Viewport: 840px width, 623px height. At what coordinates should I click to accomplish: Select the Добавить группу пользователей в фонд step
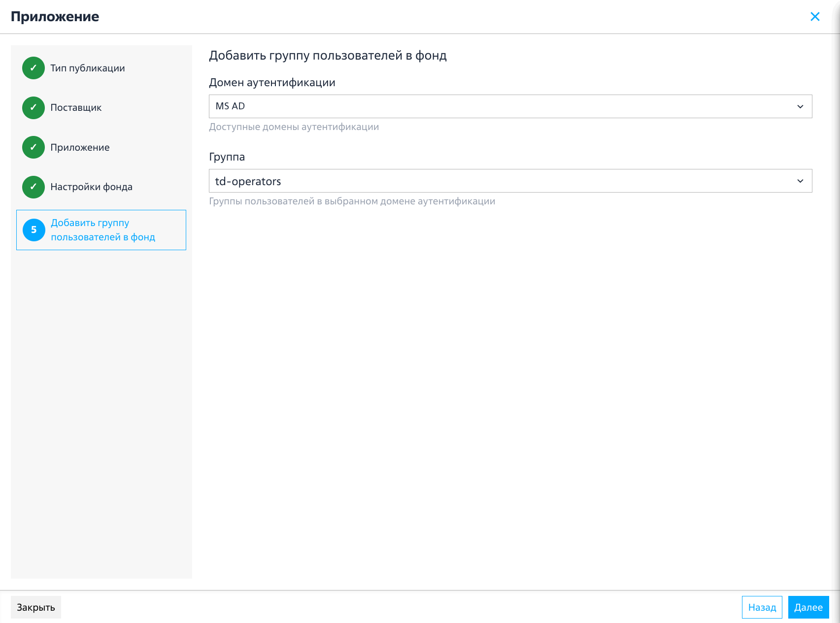(101, 230)
